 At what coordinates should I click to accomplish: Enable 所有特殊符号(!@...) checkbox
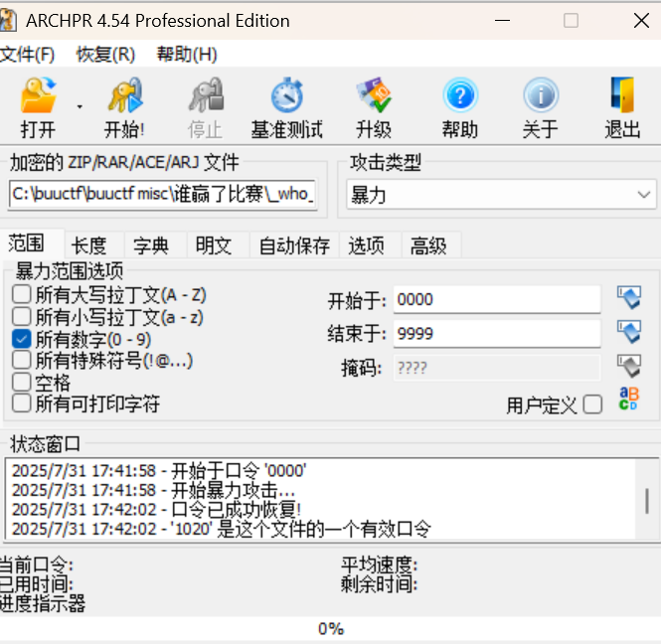[22, 360]
